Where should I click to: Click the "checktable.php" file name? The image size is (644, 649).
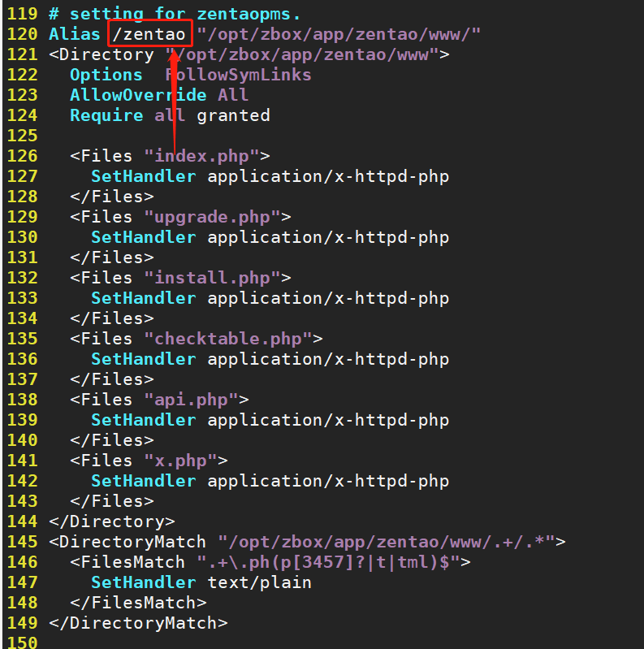pos(228,338)
